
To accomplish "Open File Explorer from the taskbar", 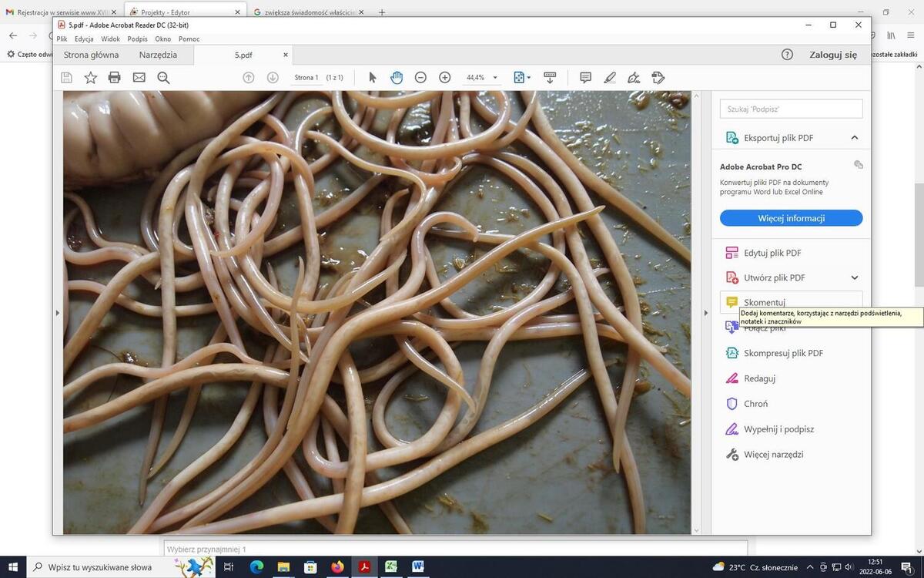I will [x=283, y=567].
